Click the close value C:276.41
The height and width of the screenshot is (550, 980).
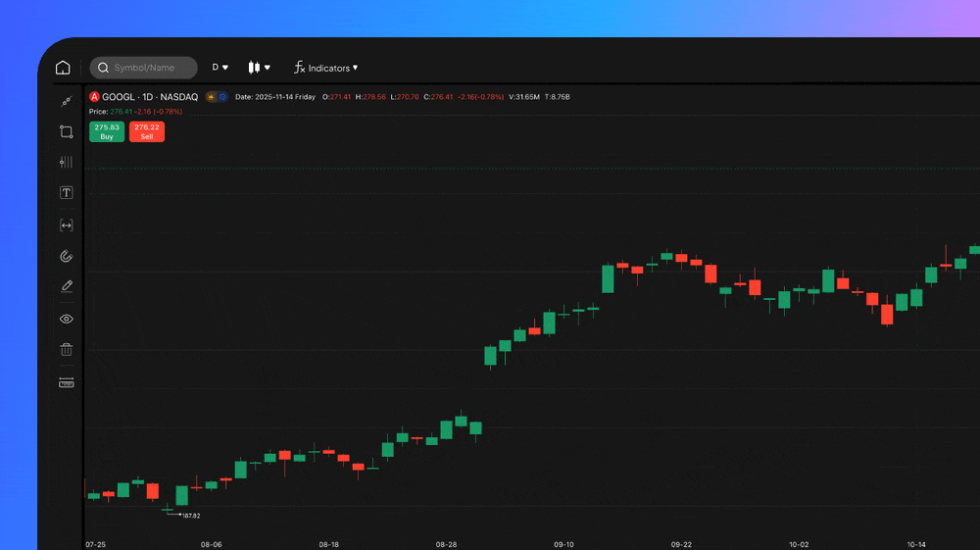point(438,97)
